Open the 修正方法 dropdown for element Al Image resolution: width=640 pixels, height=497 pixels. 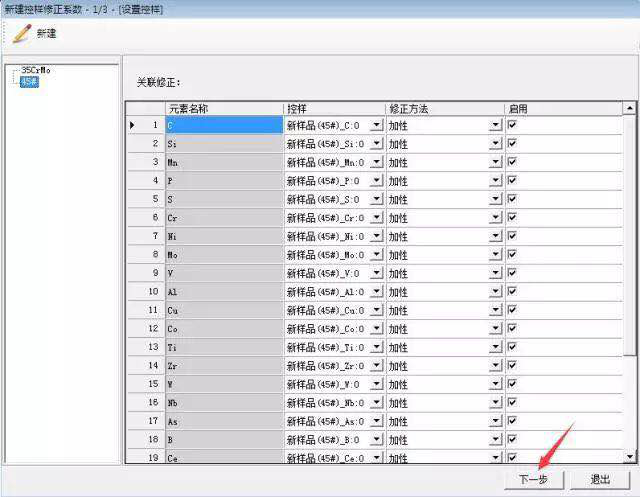click(x=495, y=291)
